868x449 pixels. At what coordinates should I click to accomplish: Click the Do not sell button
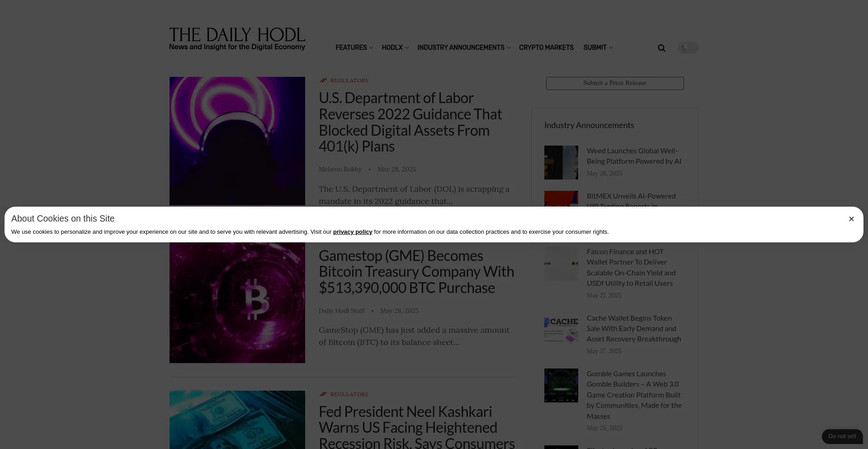tap(842, 436)
